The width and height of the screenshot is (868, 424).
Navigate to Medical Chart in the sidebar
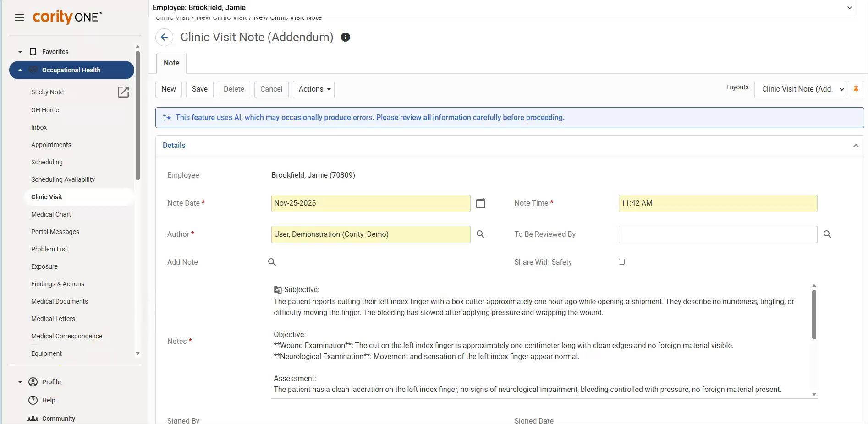[x=51, y=214]
